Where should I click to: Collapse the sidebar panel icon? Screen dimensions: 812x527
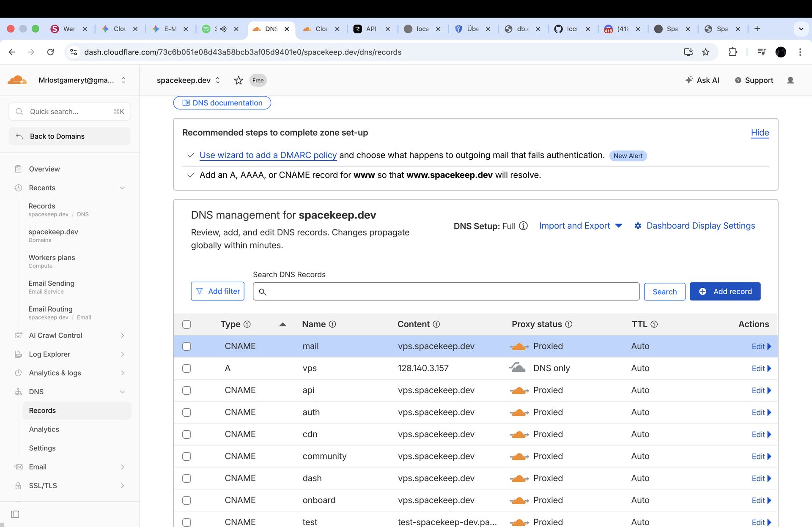tap(15, 514)
